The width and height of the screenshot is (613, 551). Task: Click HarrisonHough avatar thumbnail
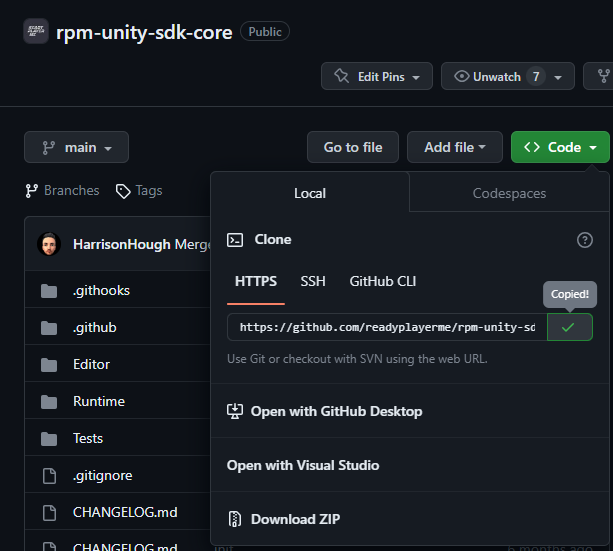(x=49, y=244)
